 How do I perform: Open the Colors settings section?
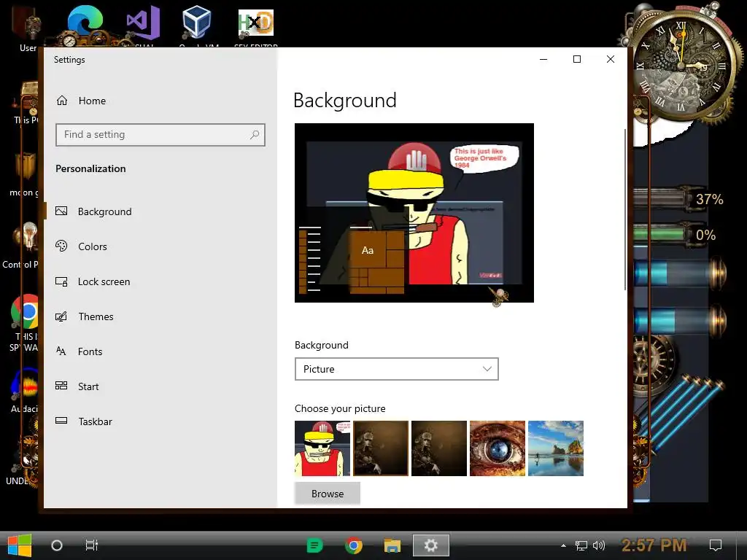click(93, 246)
